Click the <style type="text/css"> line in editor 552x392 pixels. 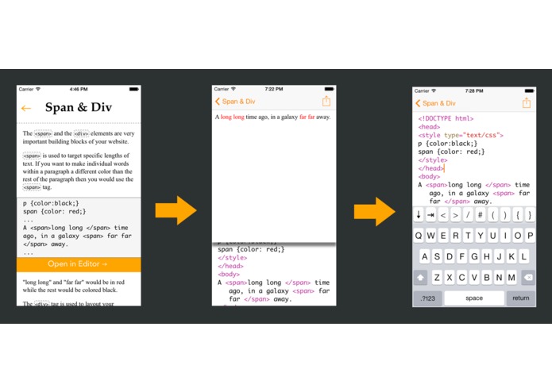click(461, 135)
